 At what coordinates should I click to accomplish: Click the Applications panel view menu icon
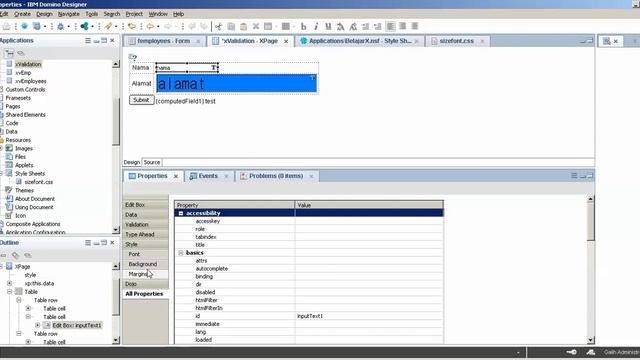click(88, 40)
